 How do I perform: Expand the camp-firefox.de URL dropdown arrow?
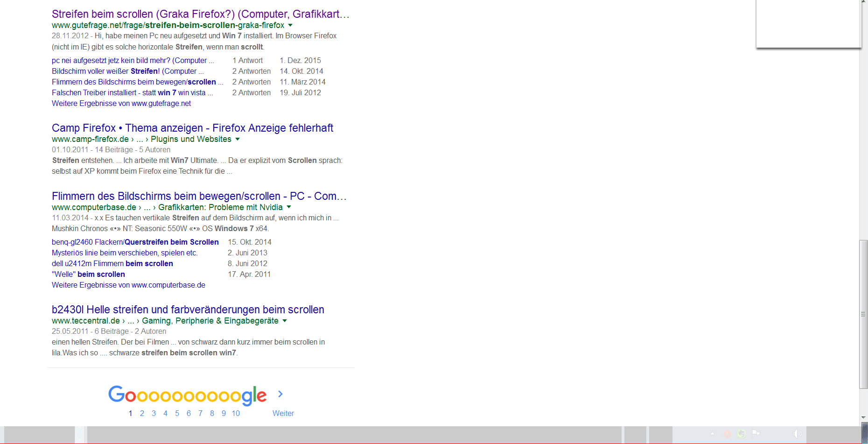click(238, 139)
